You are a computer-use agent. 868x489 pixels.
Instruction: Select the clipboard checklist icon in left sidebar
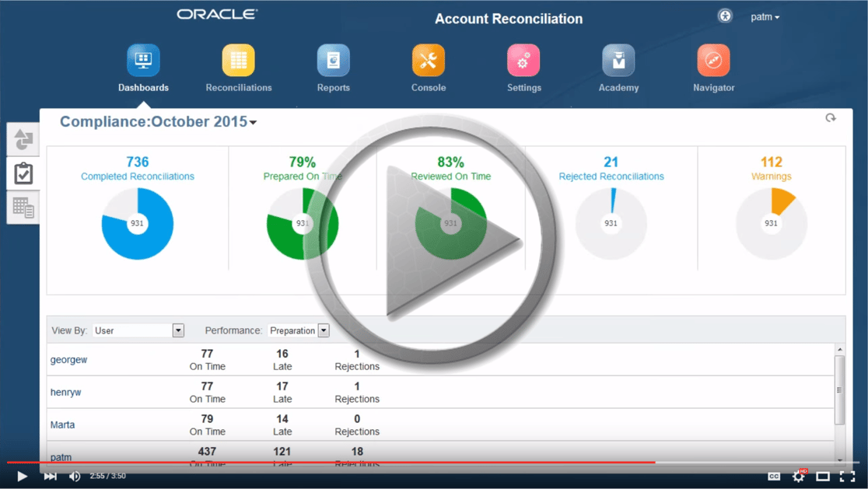click(23, 173)
